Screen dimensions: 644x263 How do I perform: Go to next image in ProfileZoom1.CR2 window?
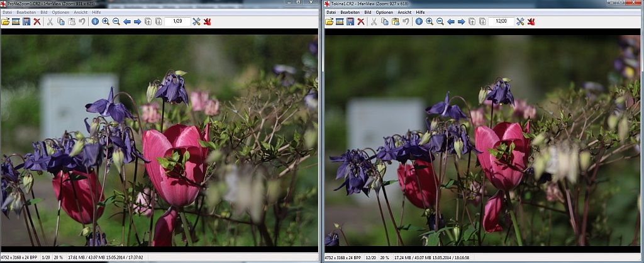coord(137,21)
